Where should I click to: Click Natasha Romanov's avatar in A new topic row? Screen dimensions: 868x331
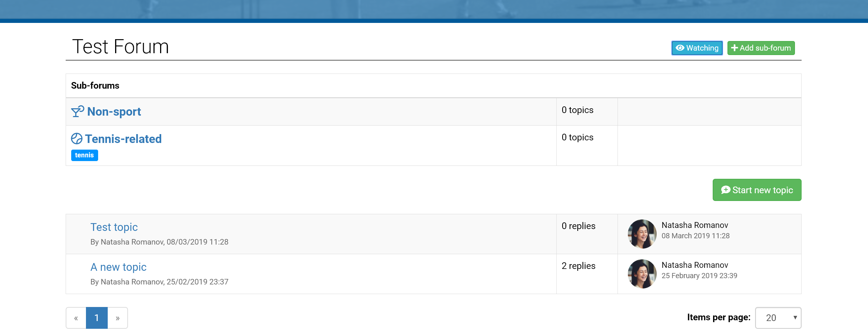point(642,274)
